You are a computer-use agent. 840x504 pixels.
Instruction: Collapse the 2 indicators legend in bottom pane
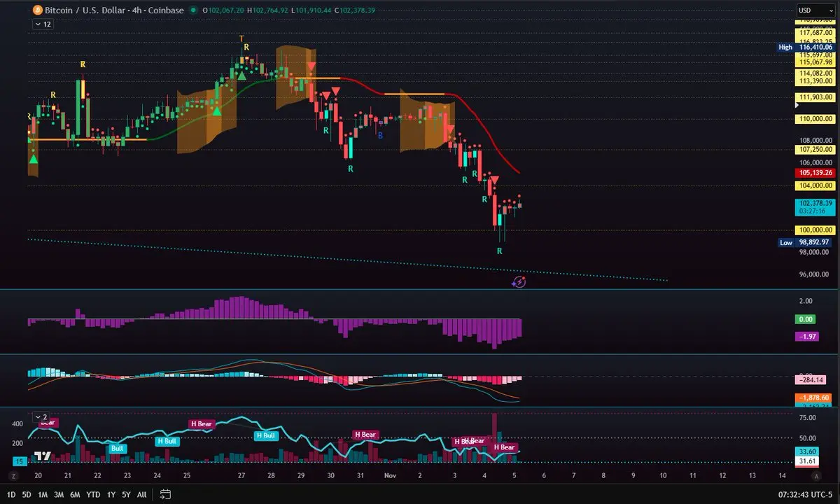[x=42, y=416]
